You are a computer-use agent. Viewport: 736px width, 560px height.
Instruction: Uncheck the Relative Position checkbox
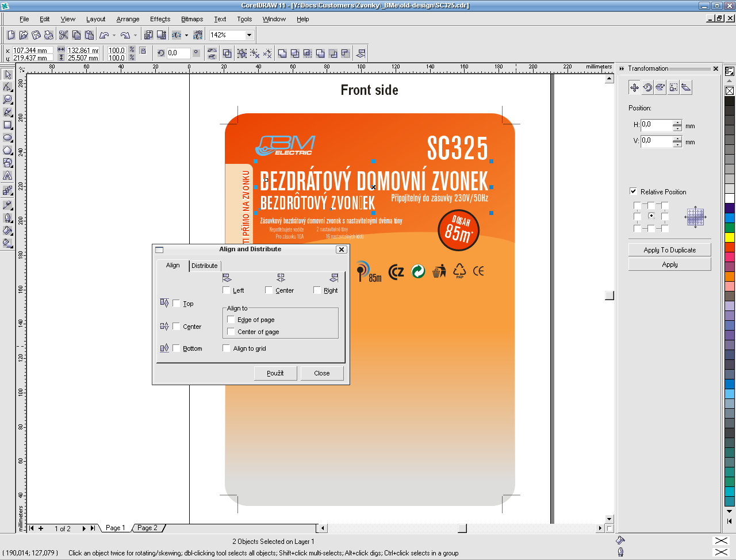pos(633,191)
